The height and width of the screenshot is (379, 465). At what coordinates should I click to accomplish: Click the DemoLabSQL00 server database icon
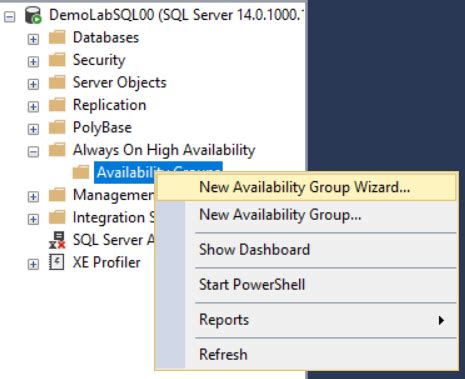point(33,15)
